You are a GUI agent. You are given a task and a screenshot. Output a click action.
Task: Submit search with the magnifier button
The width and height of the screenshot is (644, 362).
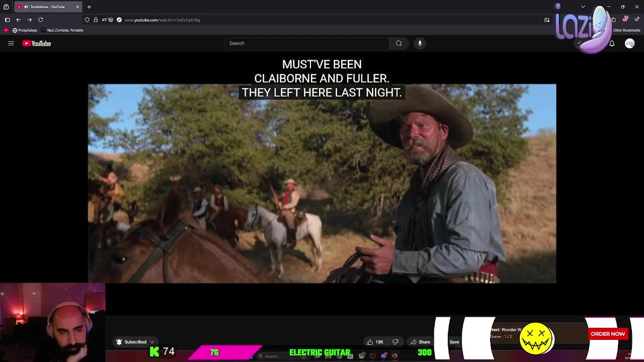(398, 43)
